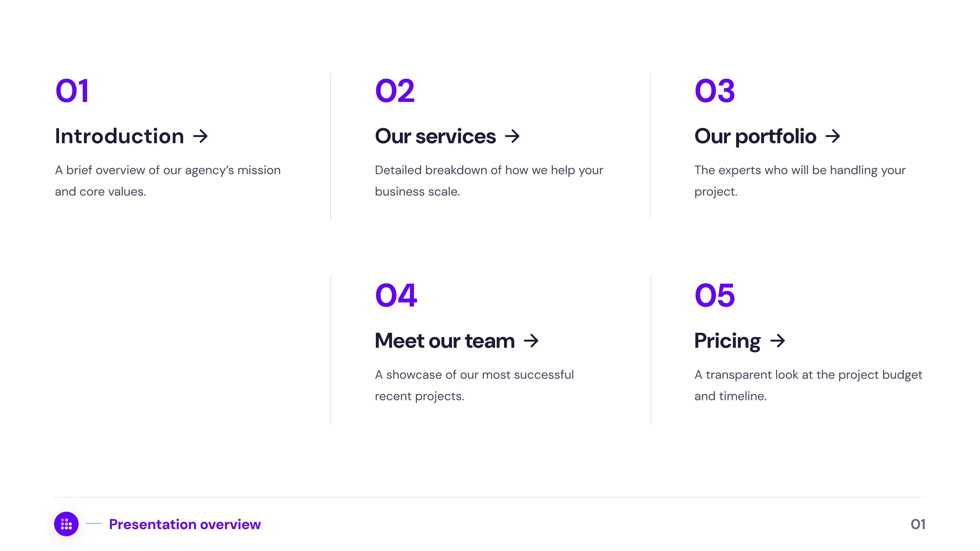Click the Presentation overview footer title
980x551 pixels.
(185, 524)
